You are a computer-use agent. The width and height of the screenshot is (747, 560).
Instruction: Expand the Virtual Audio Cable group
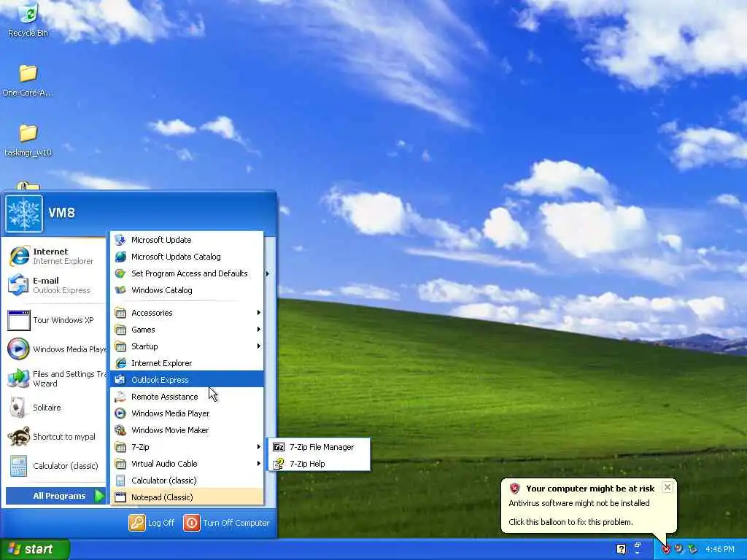(x=187, y=463)
